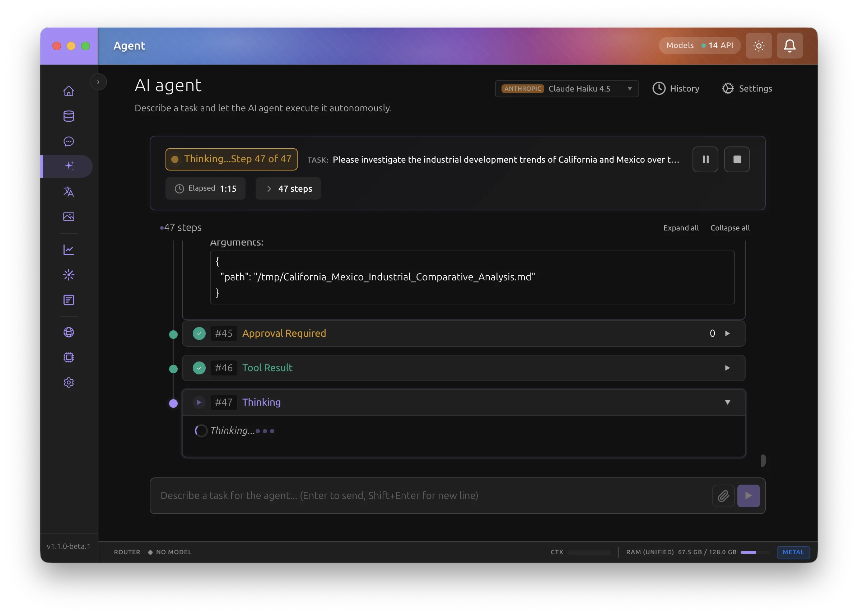Open the chat section from sidebar
858x616 pixels.
point(69,141)
